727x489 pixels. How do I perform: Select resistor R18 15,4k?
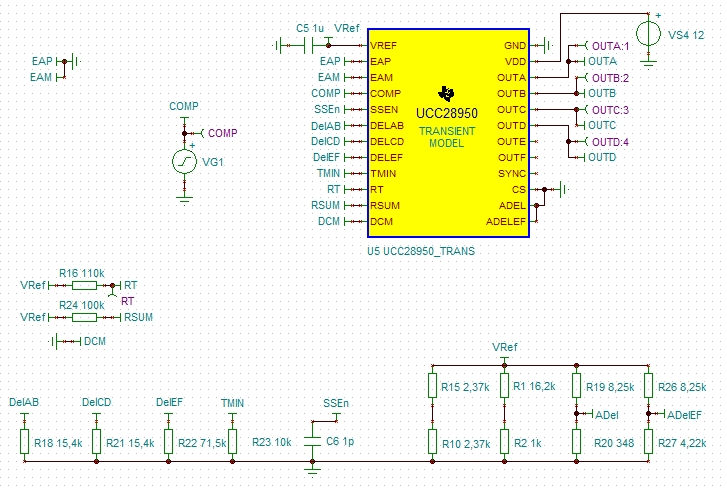[25, 441]
